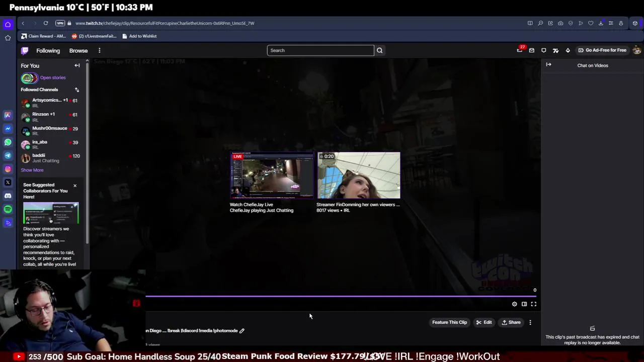Go back one page in the browser
Viewport: 644px width, 362px height.
[23, 23]
